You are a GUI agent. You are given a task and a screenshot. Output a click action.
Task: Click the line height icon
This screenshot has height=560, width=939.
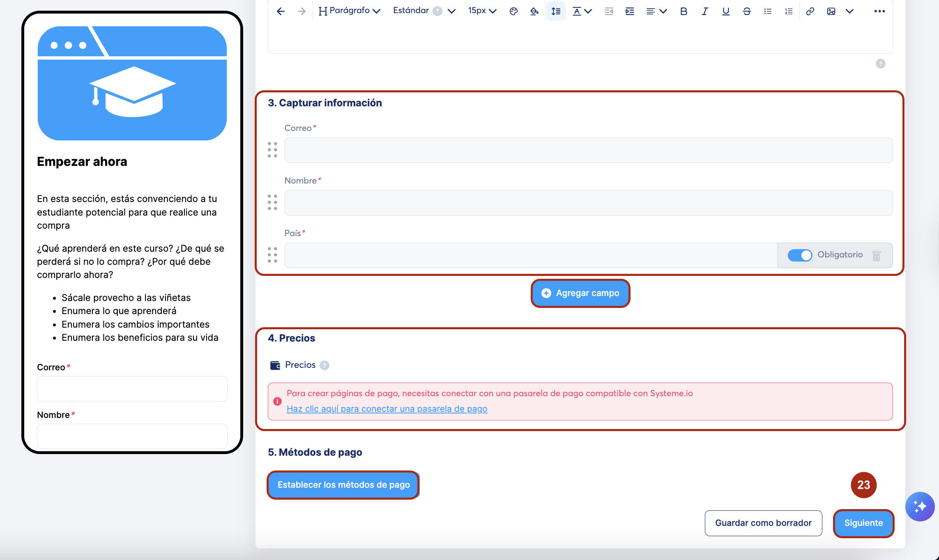pyautogui.click(x=556, y=11)
